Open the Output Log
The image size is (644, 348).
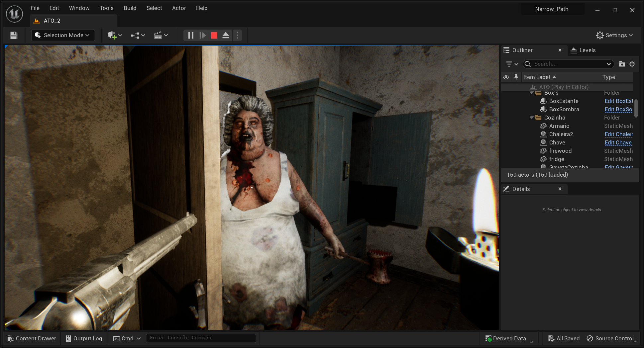pos(84,338)
